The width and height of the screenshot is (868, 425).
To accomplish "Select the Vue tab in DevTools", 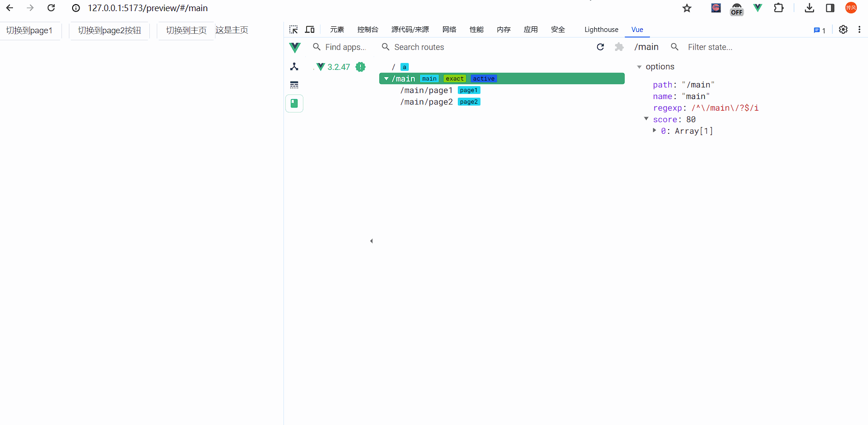I will (637, 30).
